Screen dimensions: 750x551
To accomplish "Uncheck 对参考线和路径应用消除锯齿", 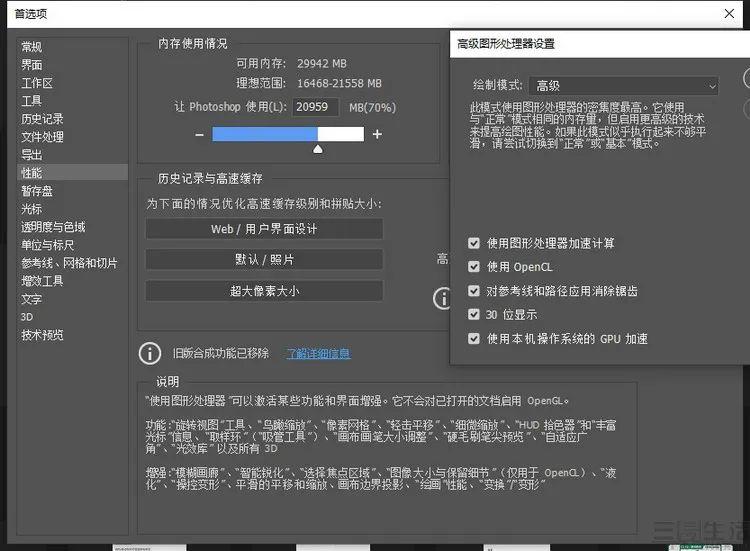I will tap(474, 291).
